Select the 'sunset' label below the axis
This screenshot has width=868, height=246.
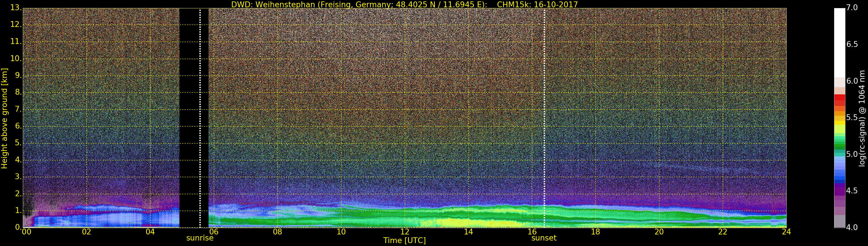pos(543,238)
